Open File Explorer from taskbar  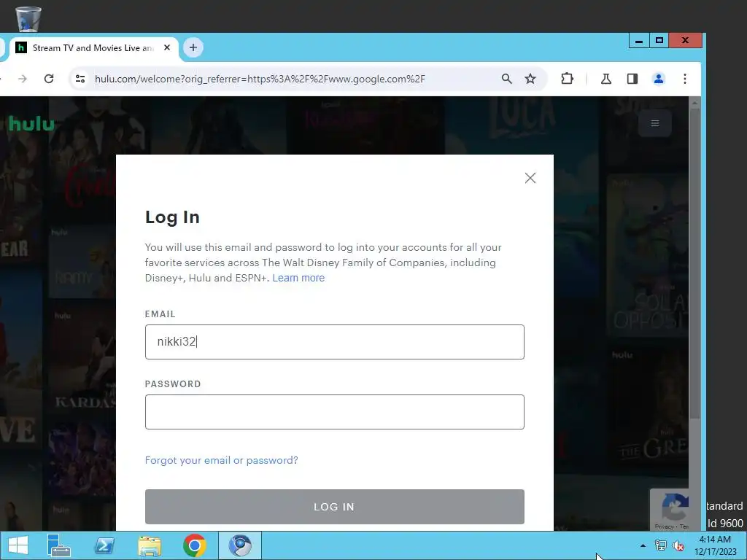coord(150,545)
